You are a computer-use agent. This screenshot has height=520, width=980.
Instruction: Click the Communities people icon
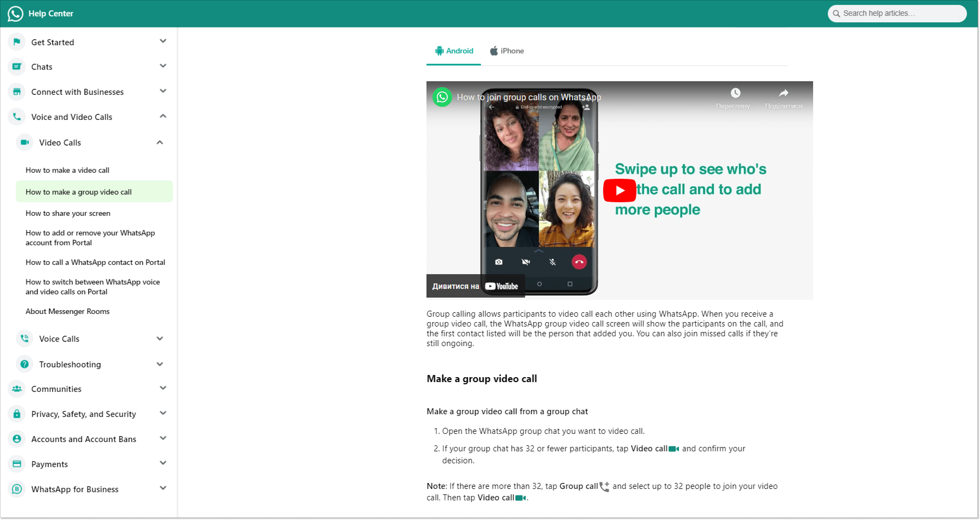pos(17,388)
